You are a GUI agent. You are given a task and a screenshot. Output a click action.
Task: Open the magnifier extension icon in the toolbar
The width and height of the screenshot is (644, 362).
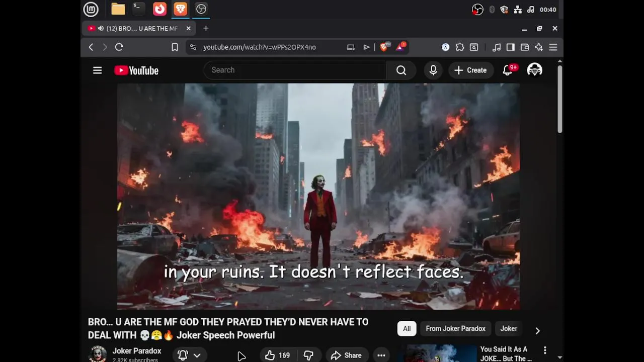pyautogui.click(x=474, y=47)
